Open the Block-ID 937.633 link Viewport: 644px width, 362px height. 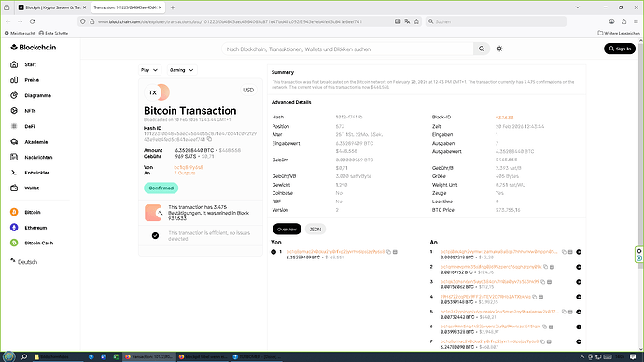point(504,118)
